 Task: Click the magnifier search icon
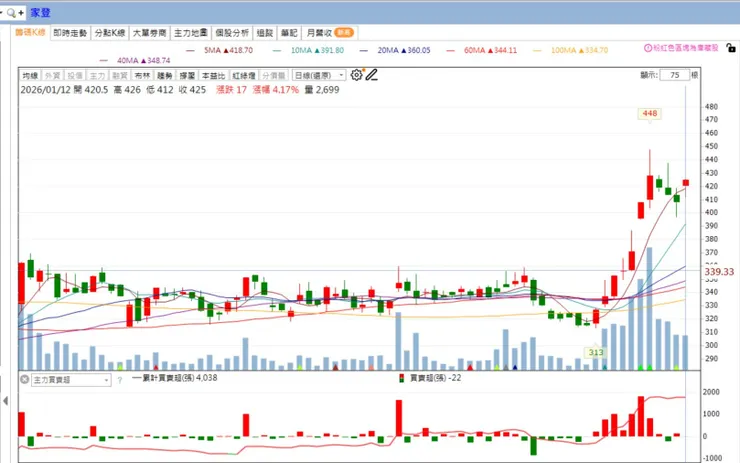click(11, 13)
